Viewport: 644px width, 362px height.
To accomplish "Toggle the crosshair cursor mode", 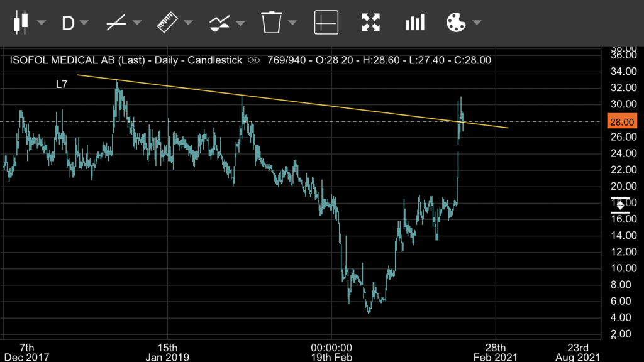I will coord(326,23).
